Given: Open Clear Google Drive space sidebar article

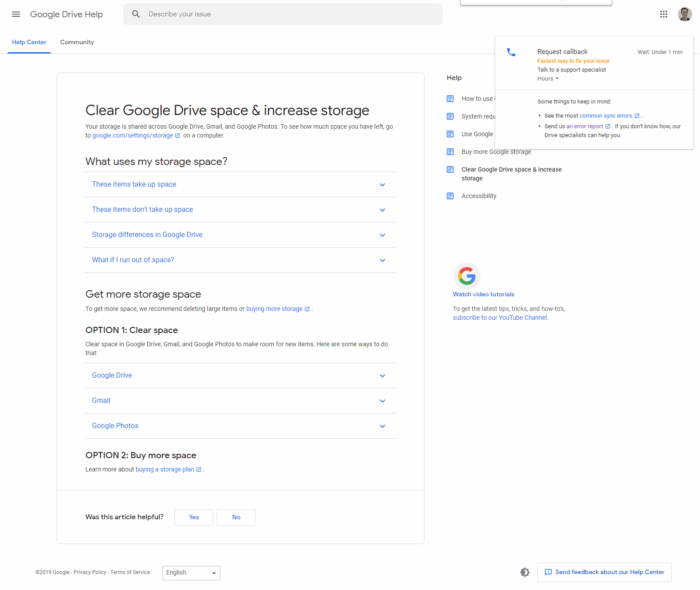Looking at the screenshot, I should pyautogui.click(x=512, y=174).
